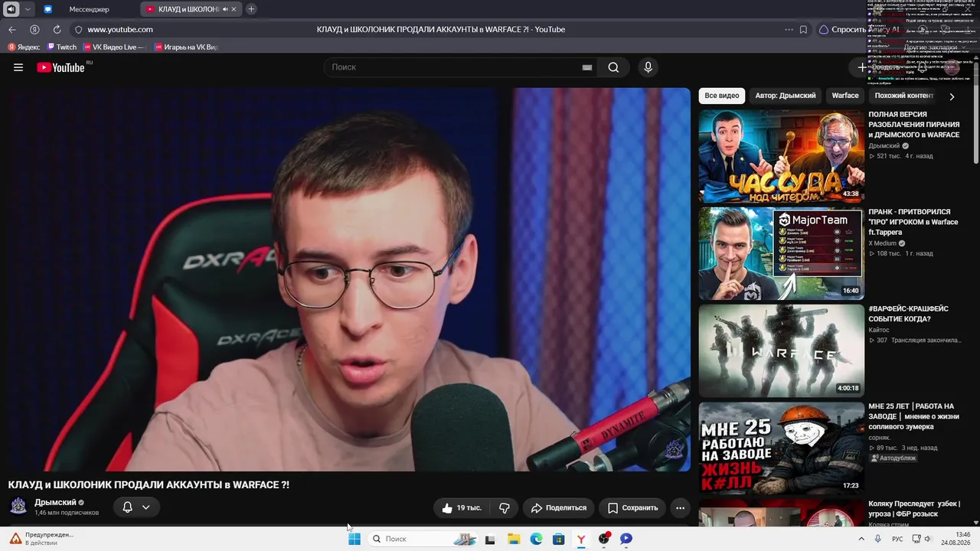Mute audio on the YouTube tab

pos(224,9)
